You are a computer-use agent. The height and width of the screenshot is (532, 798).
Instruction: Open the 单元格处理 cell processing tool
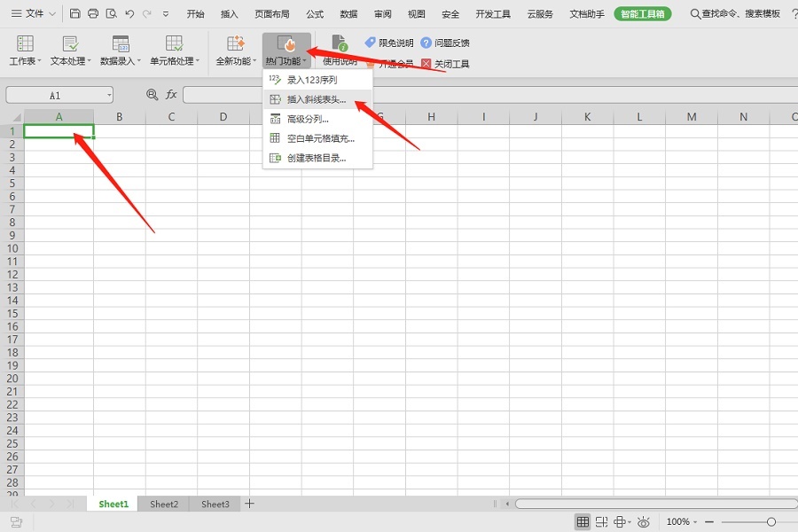(174, 49)
